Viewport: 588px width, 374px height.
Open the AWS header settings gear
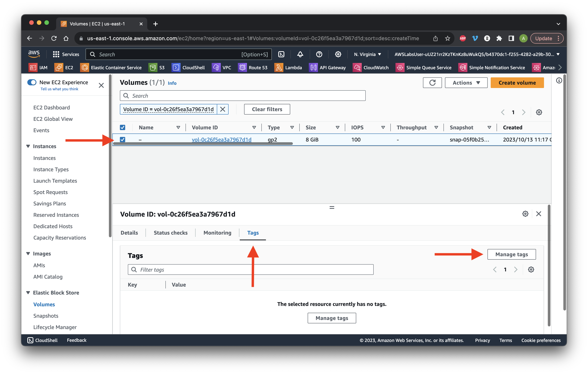[x=338, y=54]
